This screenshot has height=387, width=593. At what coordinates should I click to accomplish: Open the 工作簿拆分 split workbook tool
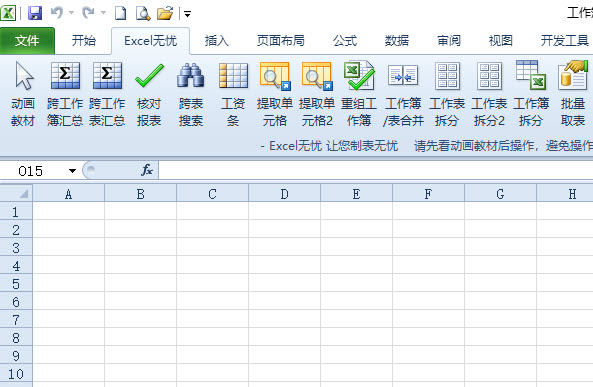coord(531,94)
